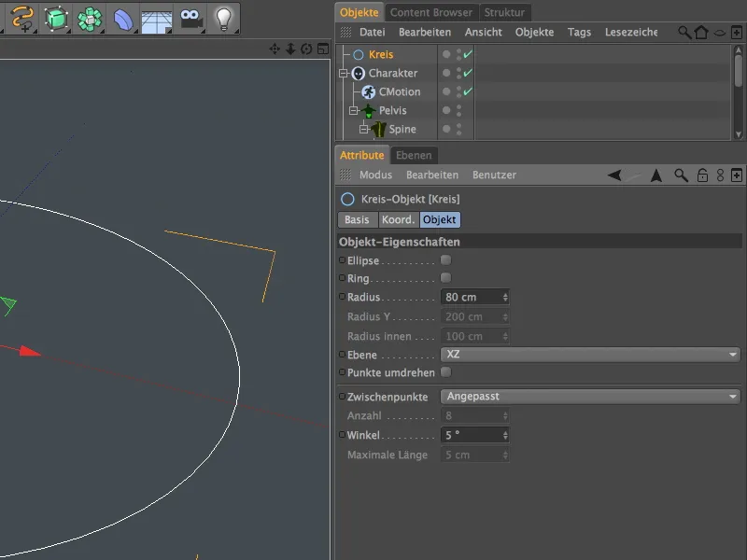
Task: Select the CMotion object icon
Action: click(x=368, y=91)
